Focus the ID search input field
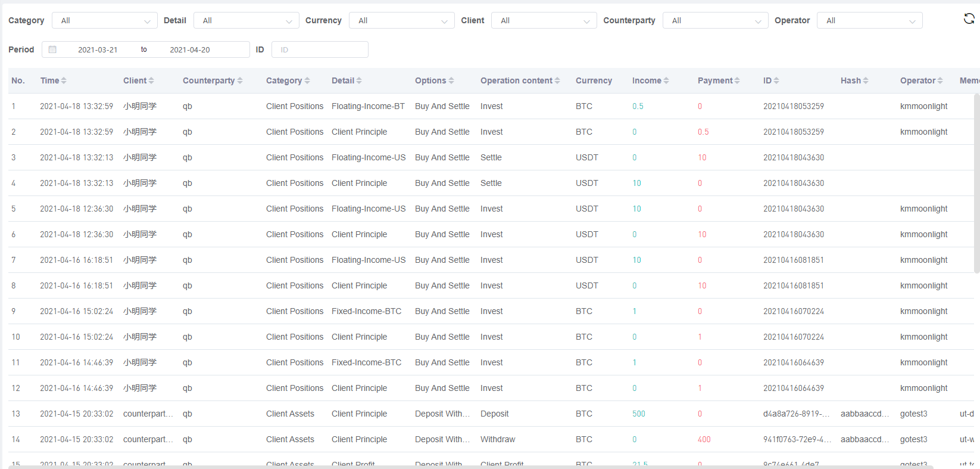 pyautogui.click(x=320, y=49)
